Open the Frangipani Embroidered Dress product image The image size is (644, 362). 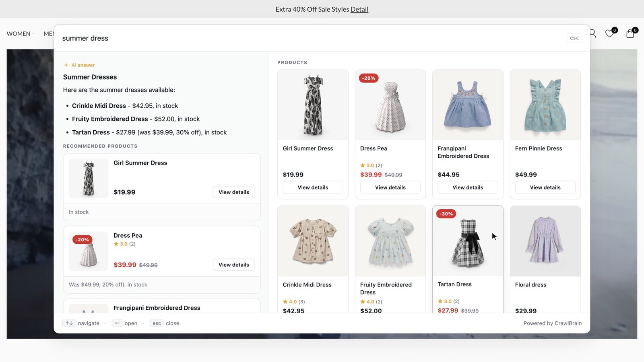click(x=468, y=105)
